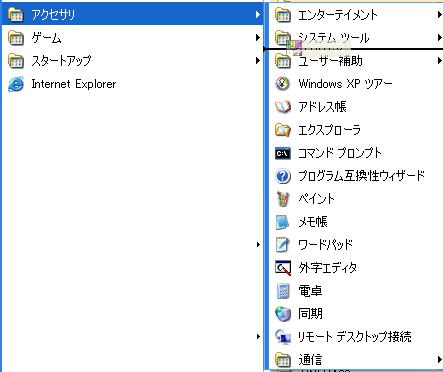Launch Windows XP ツアー icon

(283, 84)
